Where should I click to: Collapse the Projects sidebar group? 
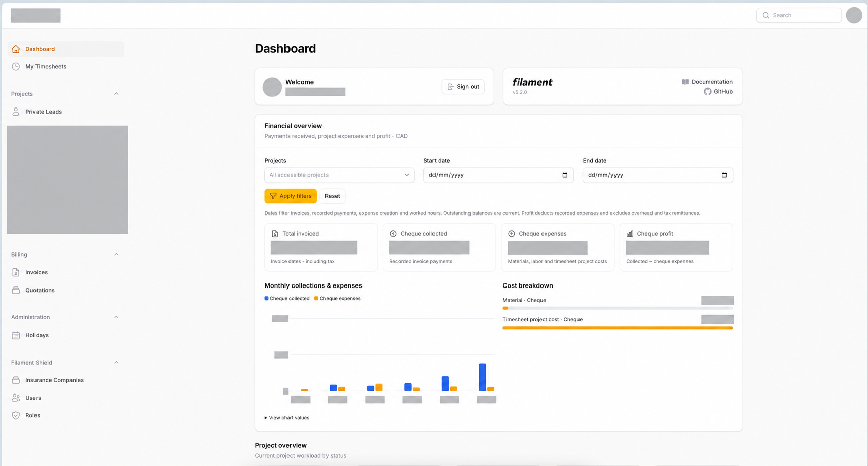(x=116, y=94)
